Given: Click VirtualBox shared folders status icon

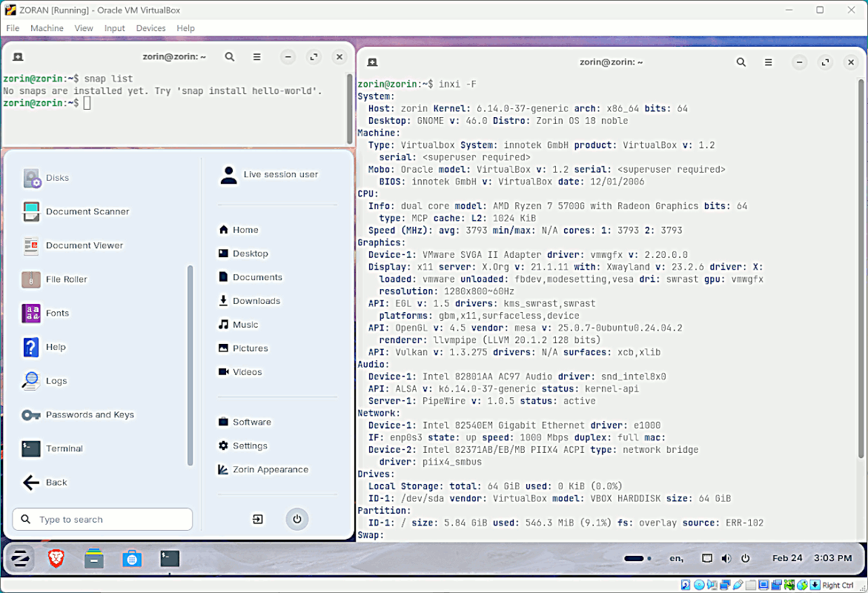Looking at the screenshot, I should tap(751, 585).
